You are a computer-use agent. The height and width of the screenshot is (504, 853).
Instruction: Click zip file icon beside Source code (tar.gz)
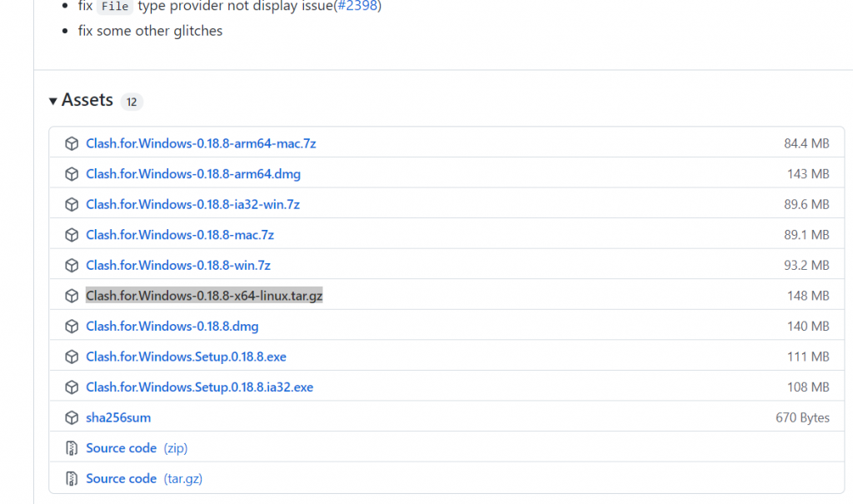click(72, 478)
